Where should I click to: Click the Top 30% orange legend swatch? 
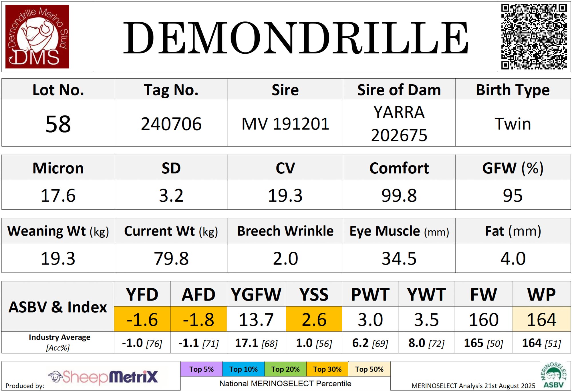pos(327,369)
